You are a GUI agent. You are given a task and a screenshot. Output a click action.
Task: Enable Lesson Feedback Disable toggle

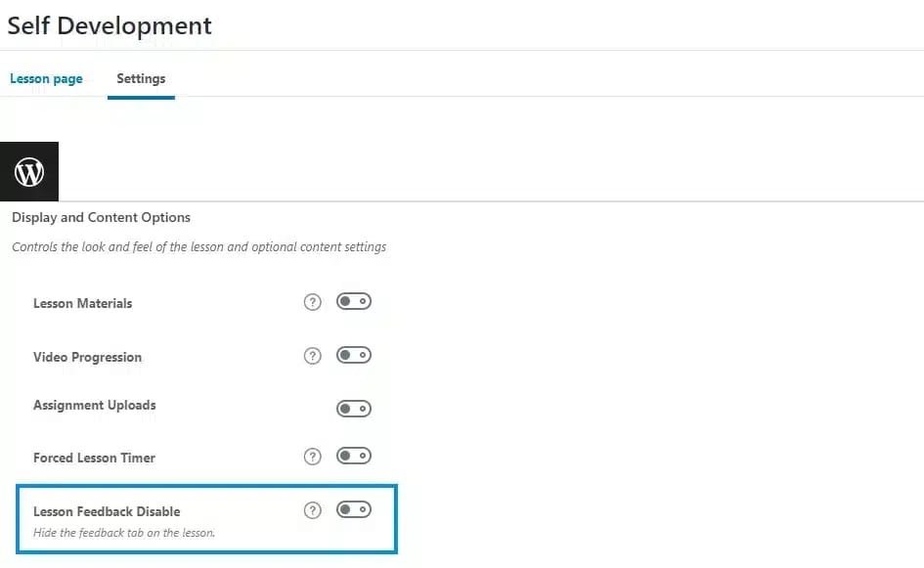pos(354,509)
